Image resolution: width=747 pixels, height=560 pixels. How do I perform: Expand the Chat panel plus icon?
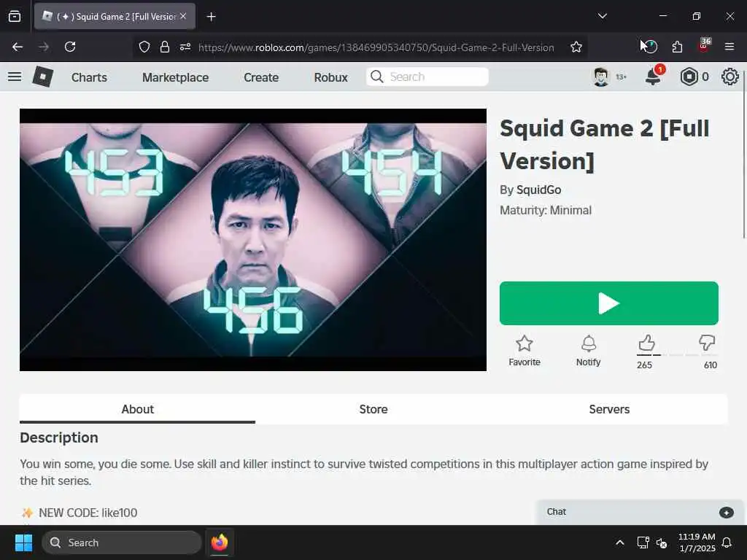[x=726, y=513]
